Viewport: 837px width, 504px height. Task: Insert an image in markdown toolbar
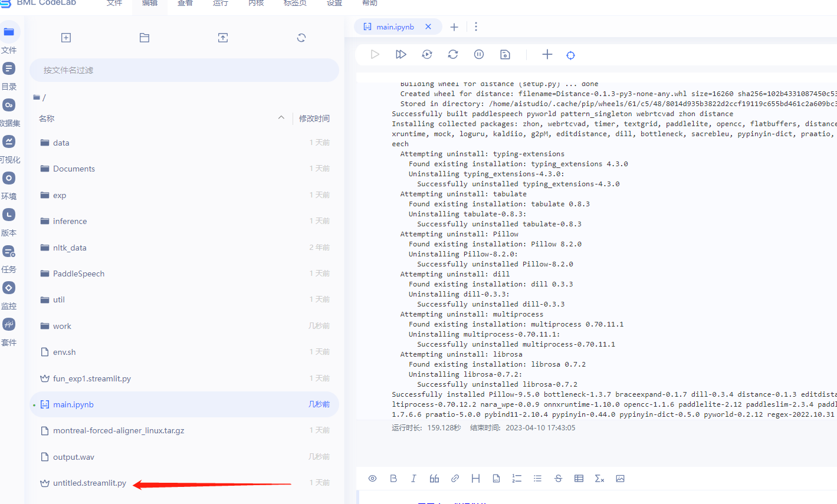point(620,478)
